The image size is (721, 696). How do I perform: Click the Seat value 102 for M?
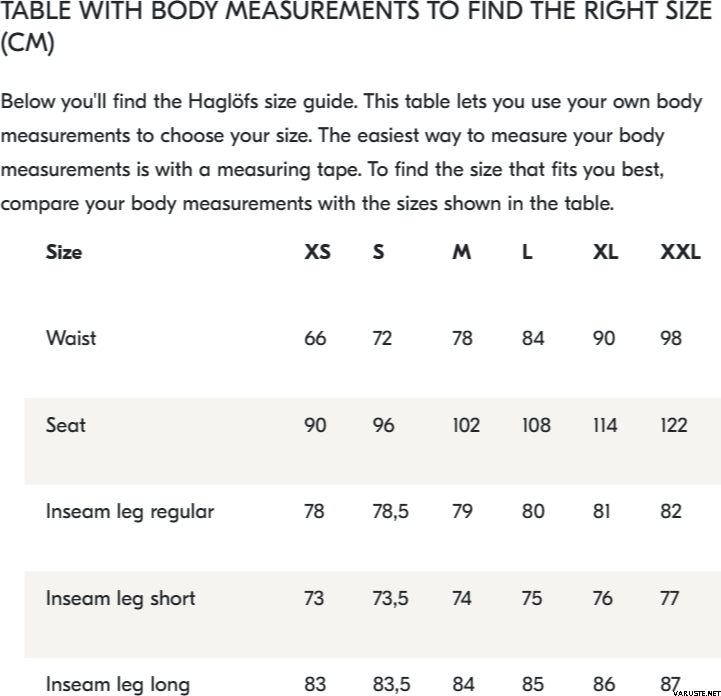tap(466, 425)
